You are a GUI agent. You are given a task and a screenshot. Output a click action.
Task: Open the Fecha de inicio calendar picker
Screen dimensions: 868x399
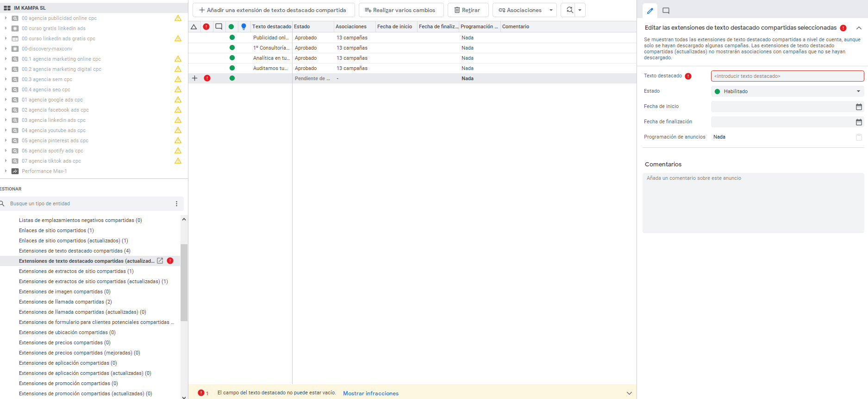[858, 107]
